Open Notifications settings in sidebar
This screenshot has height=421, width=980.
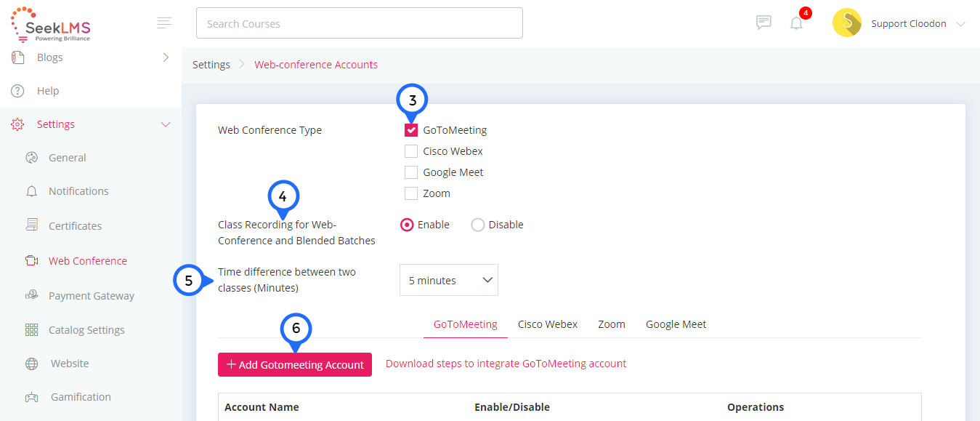tap(78, 191)
